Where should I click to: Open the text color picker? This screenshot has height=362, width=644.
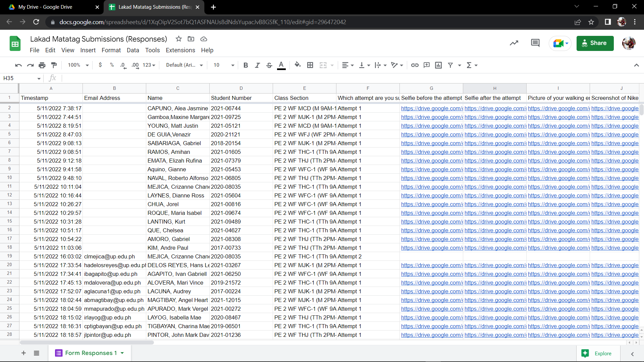pyautogui.click(x=281, y=65)
